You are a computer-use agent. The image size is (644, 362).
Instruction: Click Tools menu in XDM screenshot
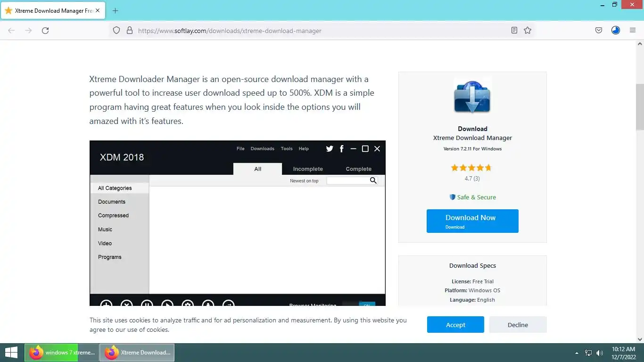(x=287, y=148)
